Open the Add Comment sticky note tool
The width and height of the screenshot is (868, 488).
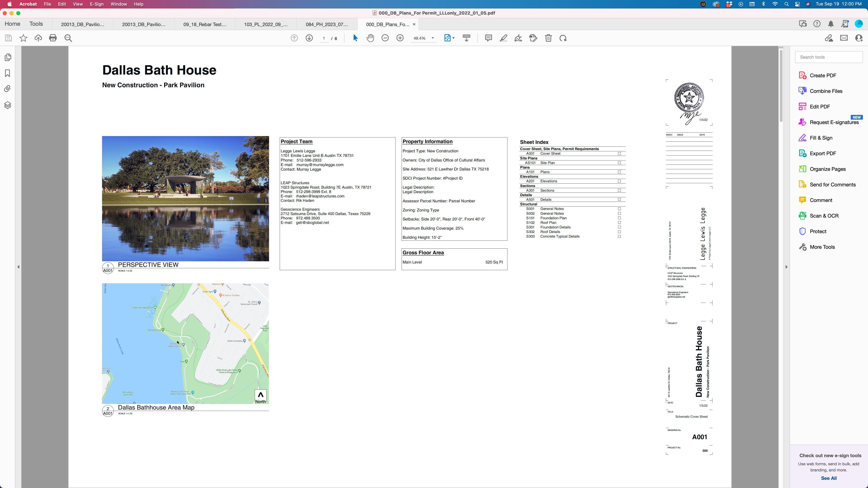coord(488,38)
